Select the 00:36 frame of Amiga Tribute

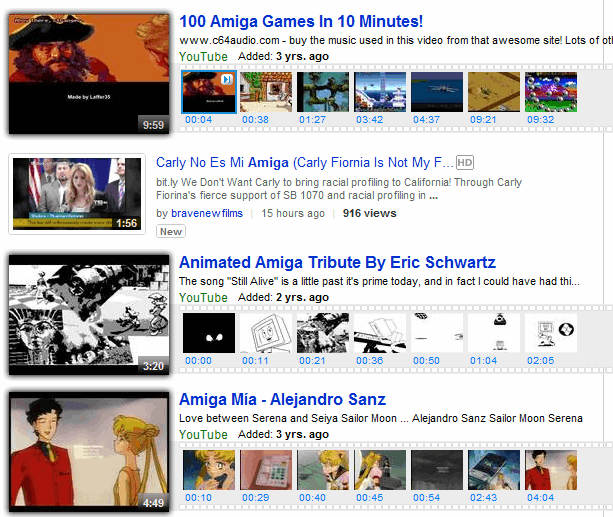pos(380,333)
